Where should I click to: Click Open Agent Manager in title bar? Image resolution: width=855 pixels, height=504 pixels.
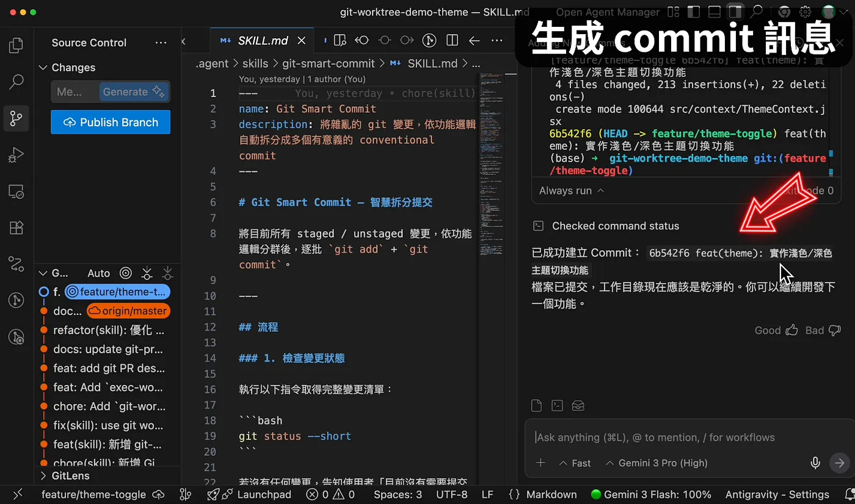click(x=608, y=12)
